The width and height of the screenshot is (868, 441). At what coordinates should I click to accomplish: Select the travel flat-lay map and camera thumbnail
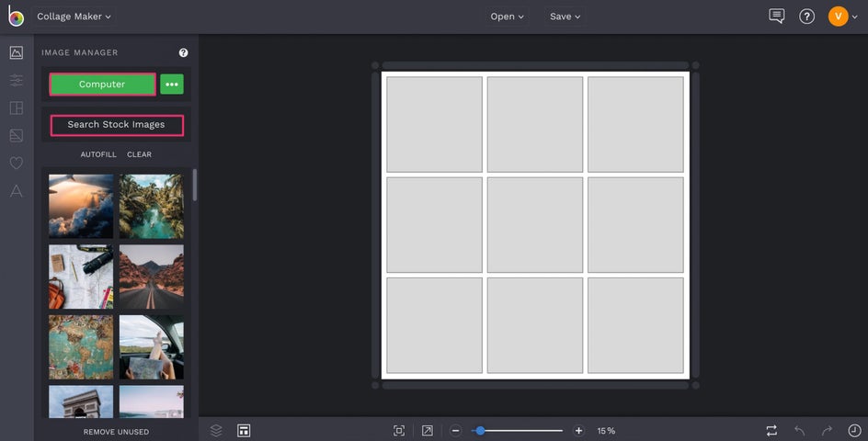81,277
